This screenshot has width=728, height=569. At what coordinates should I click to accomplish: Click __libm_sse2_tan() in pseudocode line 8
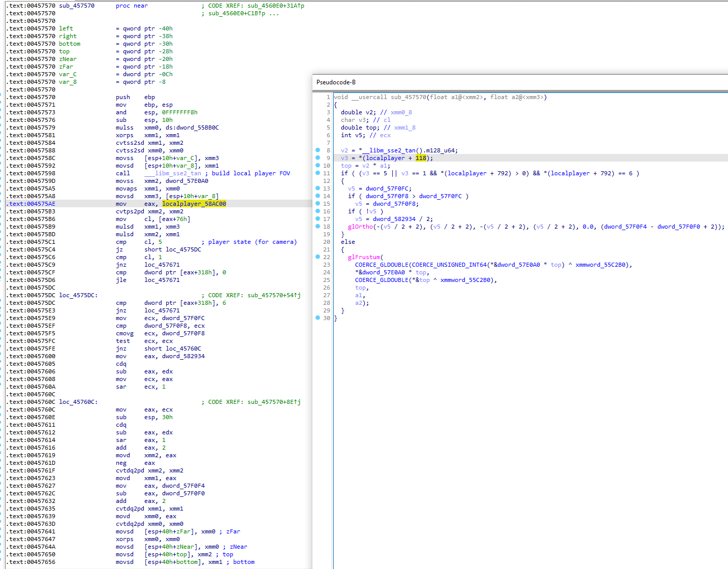coord(392,150)
